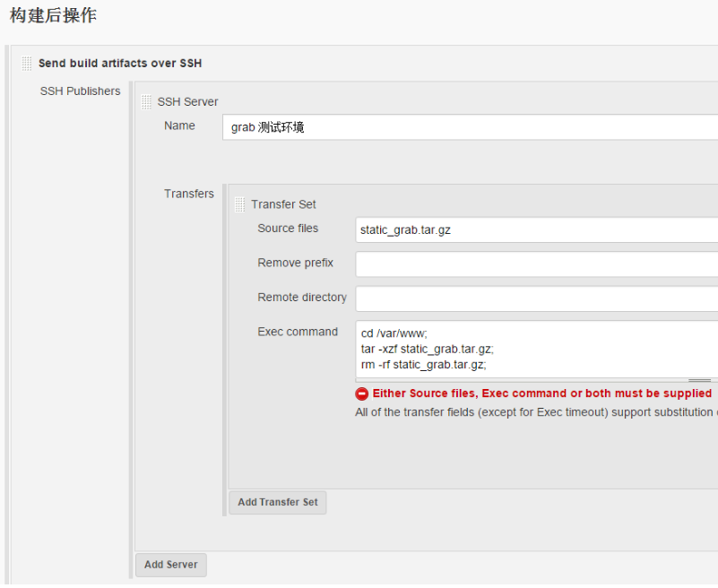Click the Transfers label

click(189, 194)
